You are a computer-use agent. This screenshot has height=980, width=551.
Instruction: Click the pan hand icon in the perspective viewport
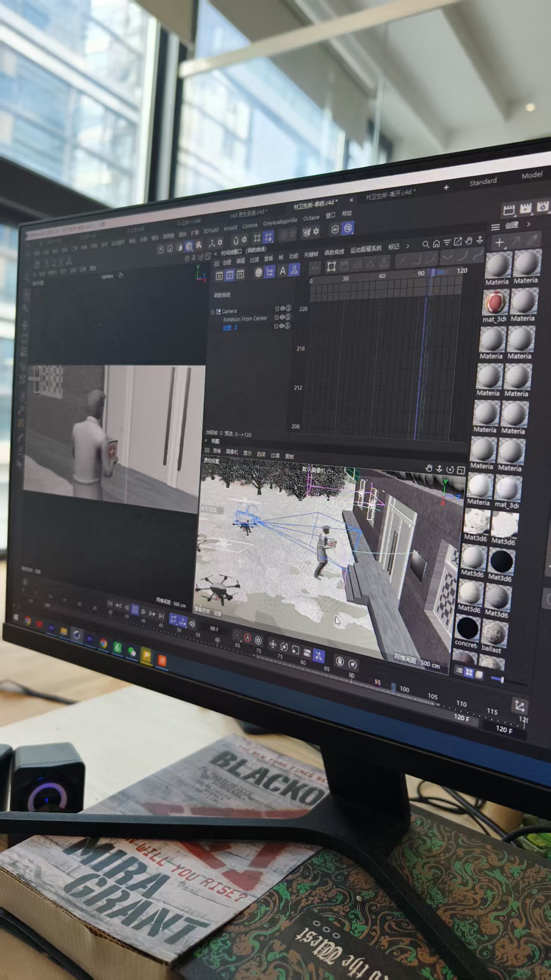429,468
